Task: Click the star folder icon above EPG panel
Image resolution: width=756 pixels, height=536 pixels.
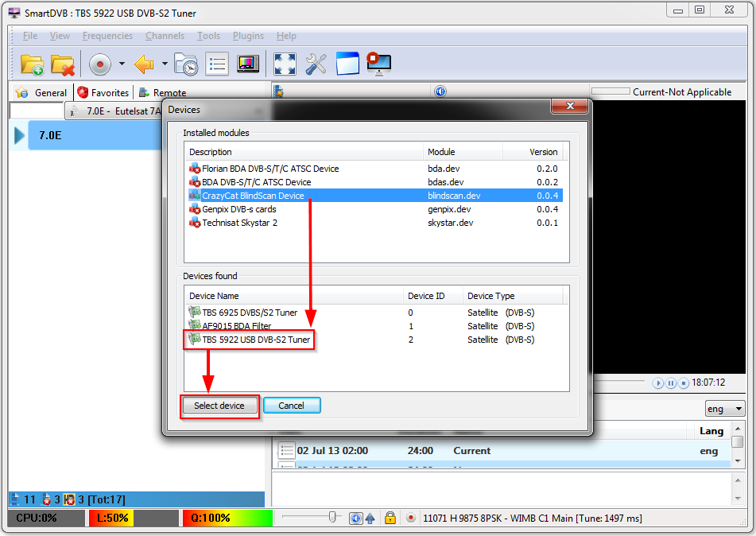Action: click(x=278, y=91)
